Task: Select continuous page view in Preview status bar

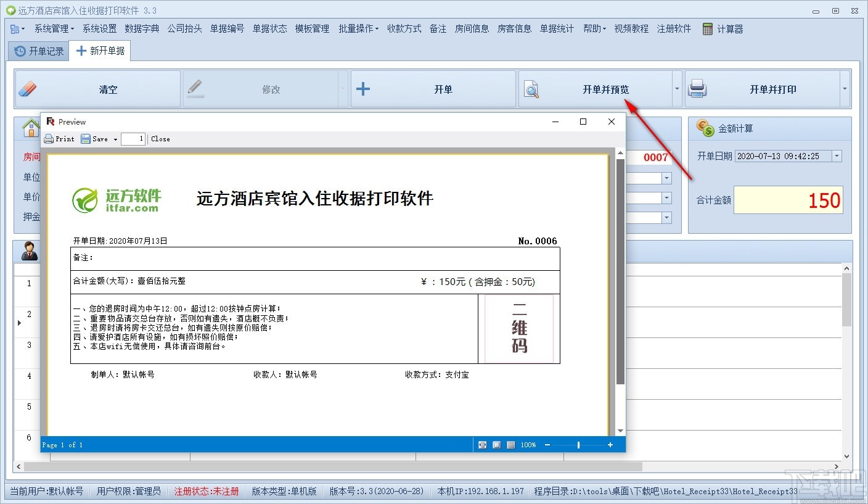Action: point(510,445)
